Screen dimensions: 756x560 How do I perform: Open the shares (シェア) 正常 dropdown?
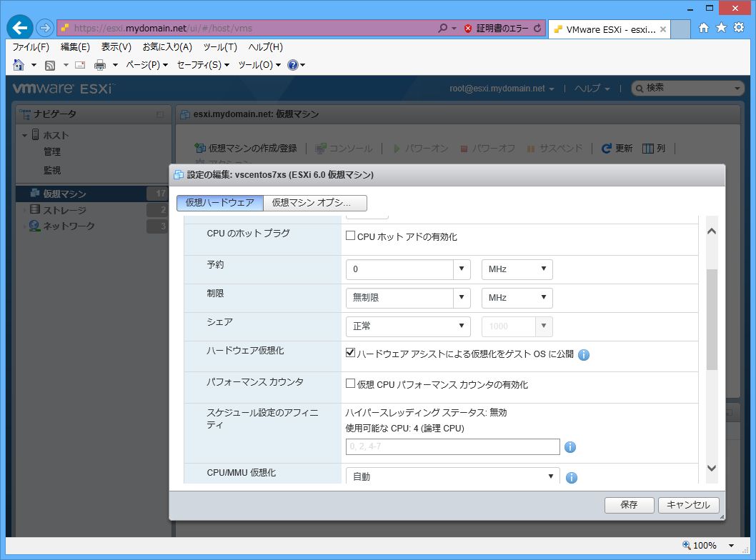(x=408, y=326)
